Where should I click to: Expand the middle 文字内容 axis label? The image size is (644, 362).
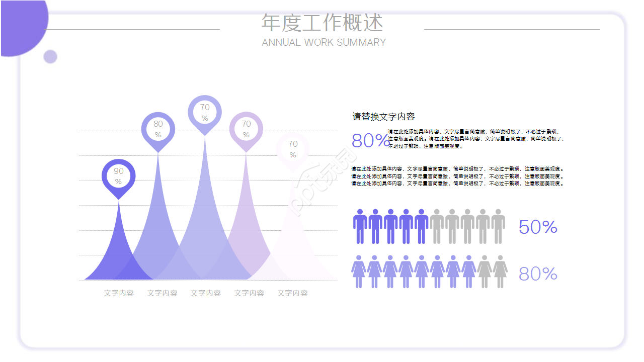[x=205, y=293]
